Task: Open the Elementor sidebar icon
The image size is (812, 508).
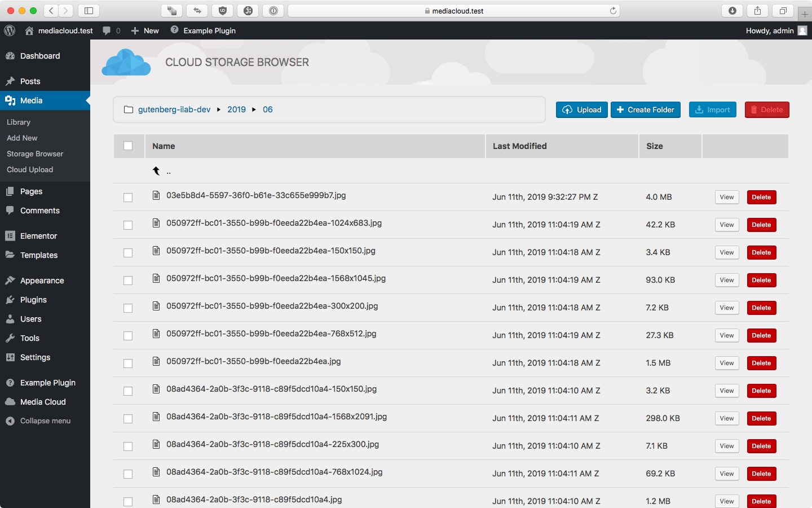Action: pos(10,236)
